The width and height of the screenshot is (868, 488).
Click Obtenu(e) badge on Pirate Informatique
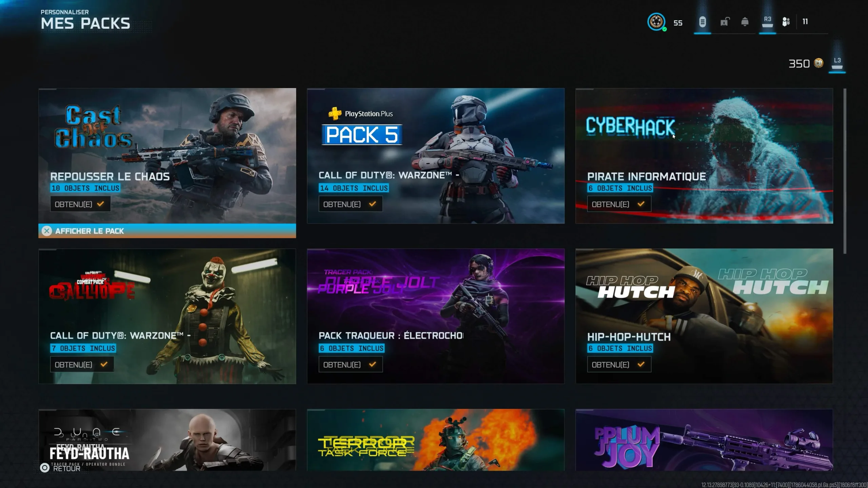click(x=619, y=204)
